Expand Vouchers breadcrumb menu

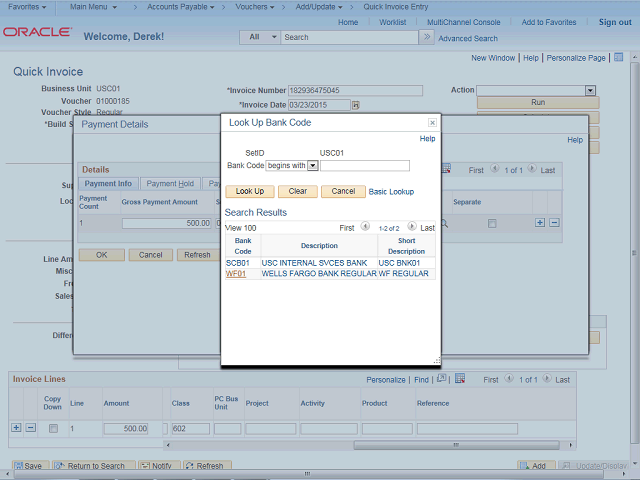coord(255,7)
